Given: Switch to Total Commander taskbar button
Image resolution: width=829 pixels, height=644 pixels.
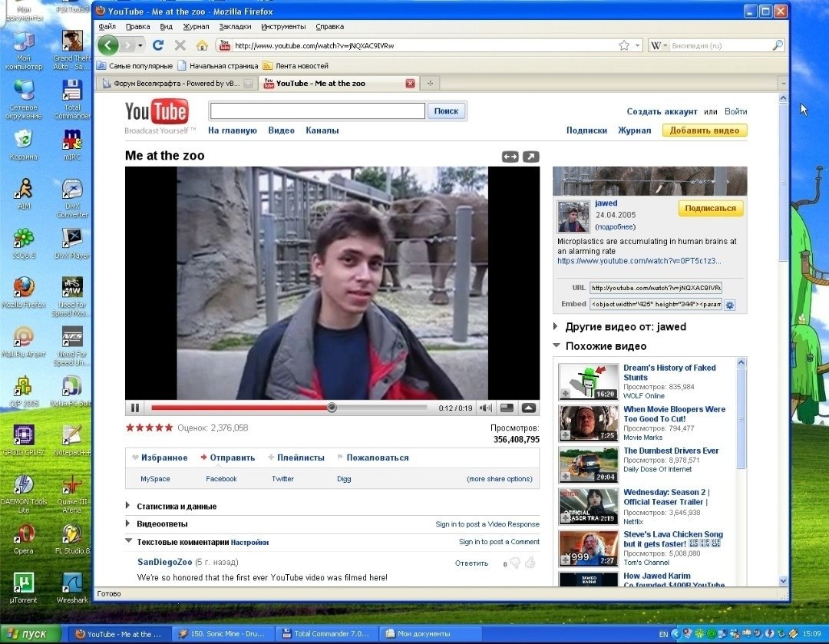Looking at the screenshot, I should [x=329, y=634].
